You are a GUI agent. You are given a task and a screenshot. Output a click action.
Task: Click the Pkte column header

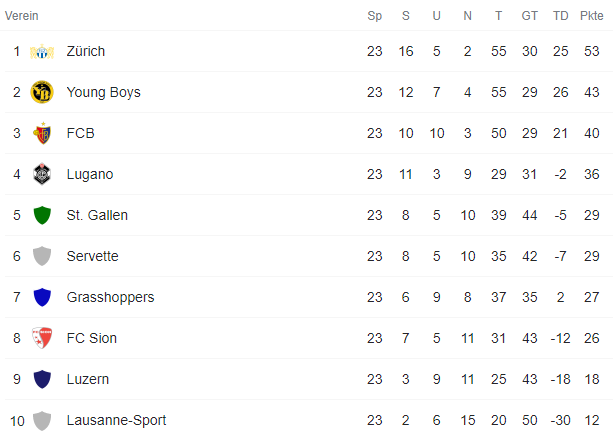pos(591,16)
